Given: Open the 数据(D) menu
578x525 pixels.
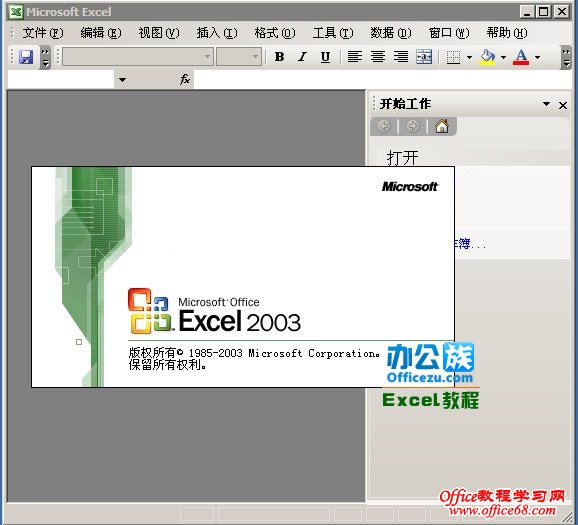Looking at the screenshot, I should pyautogui.click(x=391, y=33).
